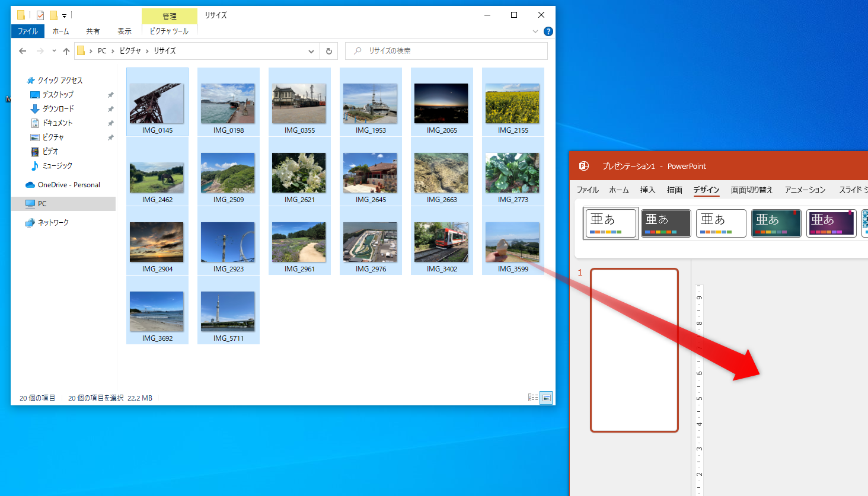Viewport: 868px width, 496px height.
Task: Click the PowerPoint app icon in the title bar
Action: (583, 166)
